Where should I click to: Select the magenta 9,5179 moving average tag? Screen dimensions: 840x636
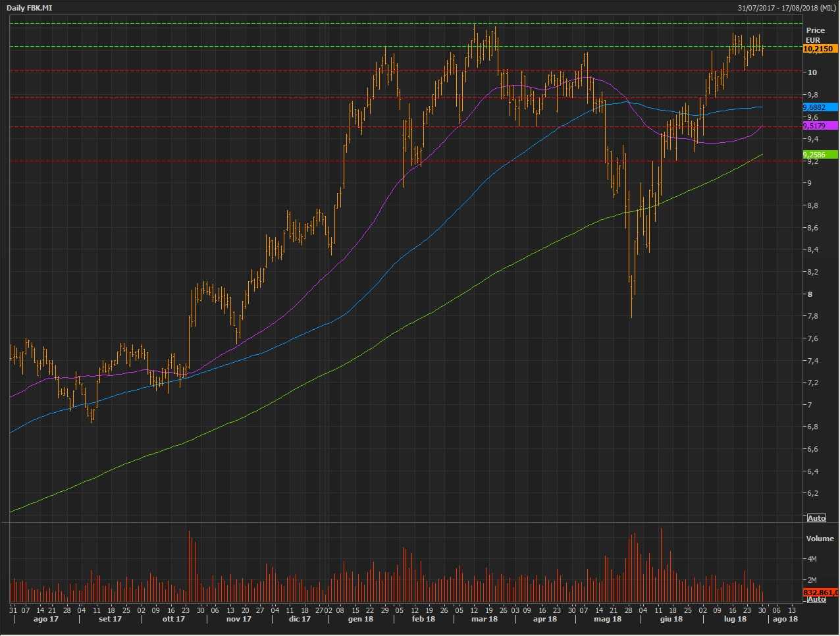pyautogui.click(x=820, y=126)
